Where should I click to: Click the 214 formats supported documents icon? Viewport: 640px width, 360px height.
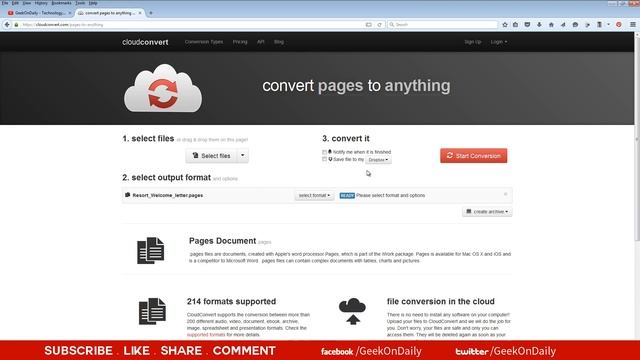tap(152, 311)
